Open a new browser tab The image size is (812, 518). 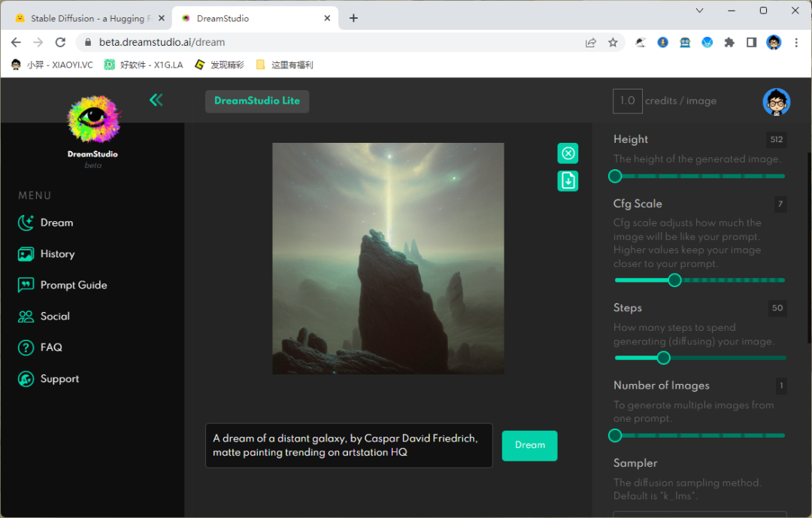coord(353,18)
